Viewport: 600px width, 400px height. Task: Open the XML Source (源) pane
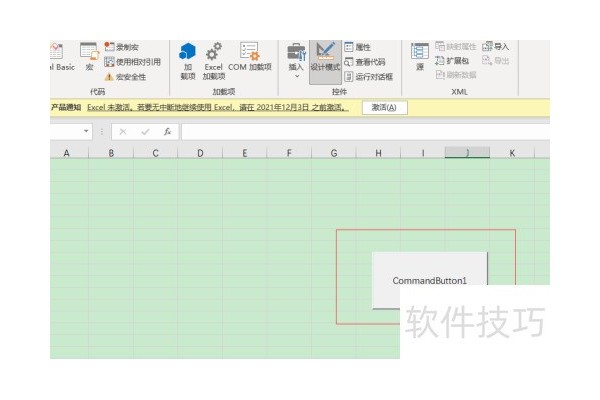tap(420, 57)
